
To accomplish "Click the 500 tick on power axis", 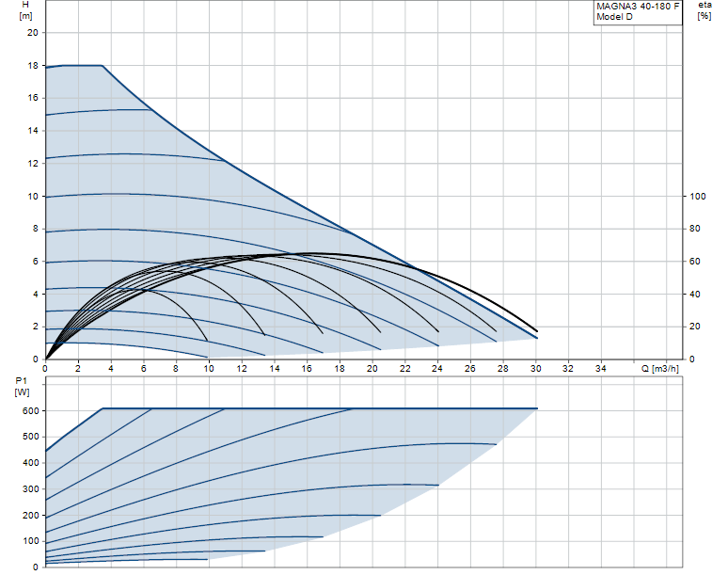I will 30,437.
